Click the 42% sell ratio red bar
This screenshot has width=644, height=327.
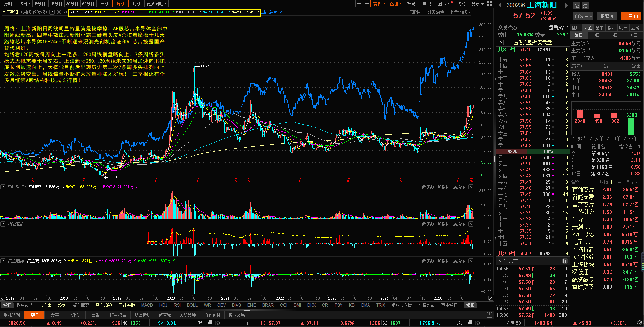coord(512,151)
